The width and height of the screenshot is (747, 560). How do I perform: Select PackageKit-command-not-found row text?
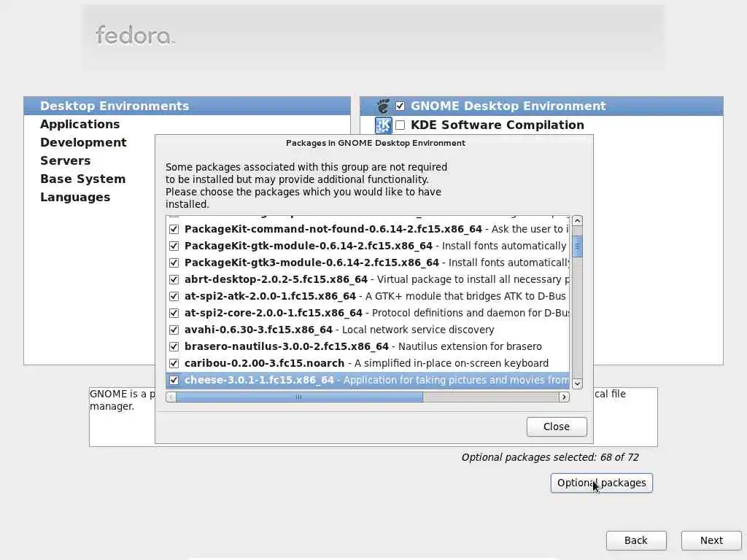click(x=376, y=229)
